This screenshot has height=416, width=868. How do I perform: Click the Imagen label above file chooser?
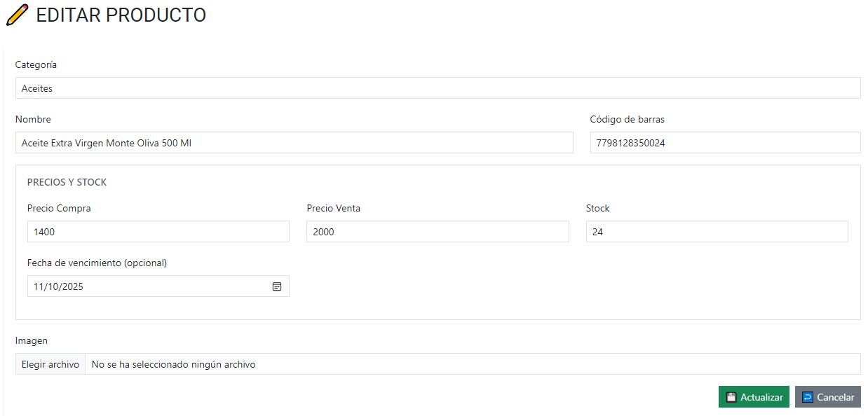click(32, 340)
